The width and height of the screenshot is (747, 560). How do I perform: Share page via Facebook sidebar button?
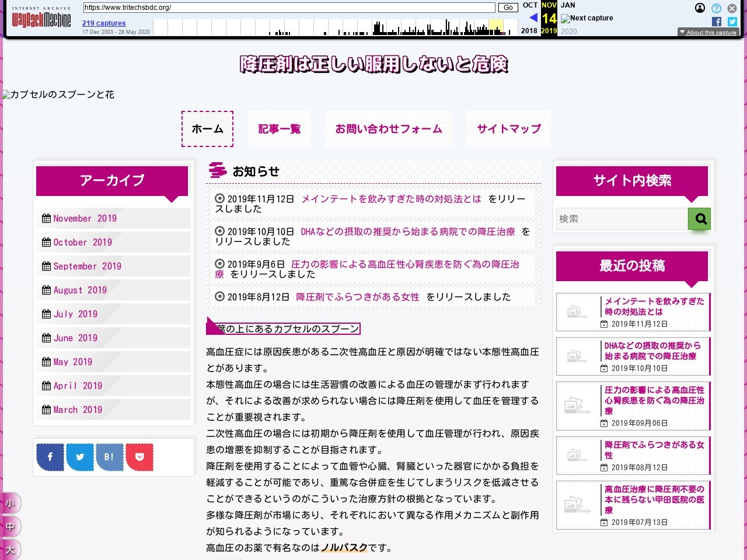(x=50, y=457)
